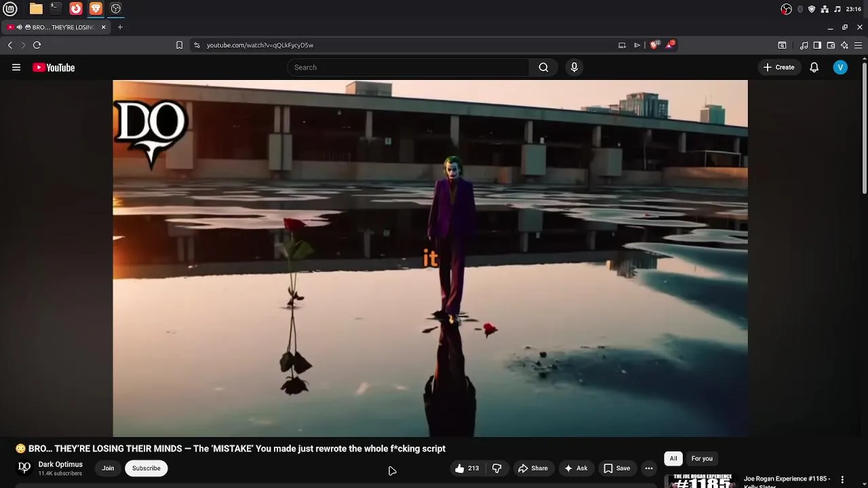
Task: Open the network tray icon
Action: click(825, 9)
